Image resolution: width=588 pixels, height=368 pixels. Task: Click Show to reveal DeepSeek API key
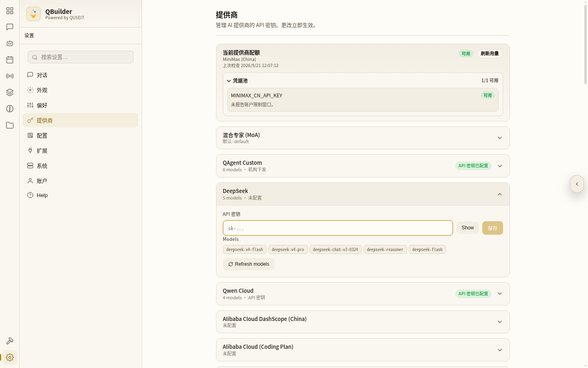tap(468, 228)
